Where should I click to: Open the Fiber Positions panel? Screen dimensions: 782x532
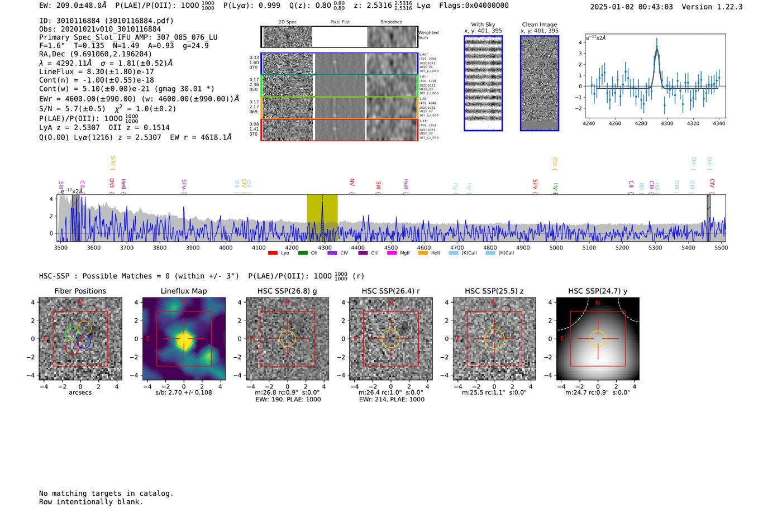pos(80,339)
